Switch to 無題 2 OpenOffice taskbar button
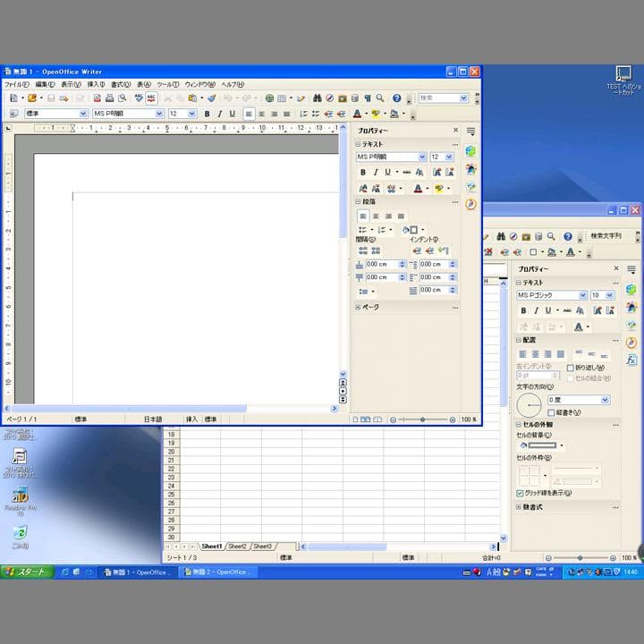Viewport: 644px width, 644px height. 218,572
